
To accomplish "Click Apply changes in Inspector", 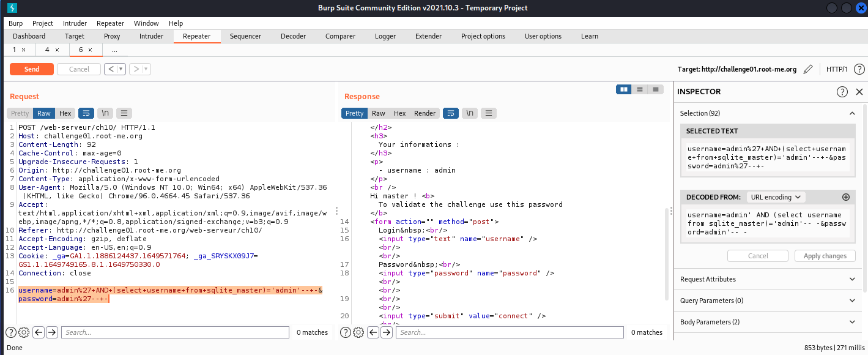I will (x=825, y=256).
